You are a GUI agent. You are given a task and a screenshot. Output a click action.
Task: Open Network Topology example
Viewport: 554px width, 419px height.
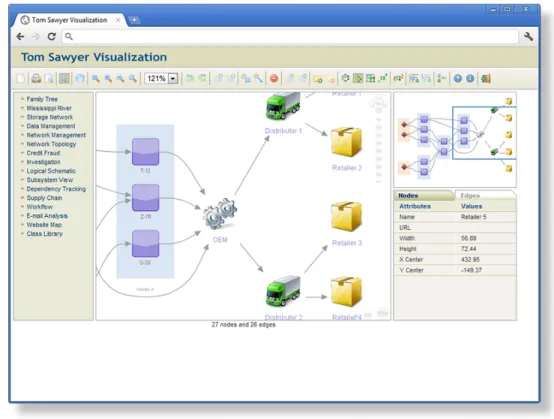tap(51, 144)
